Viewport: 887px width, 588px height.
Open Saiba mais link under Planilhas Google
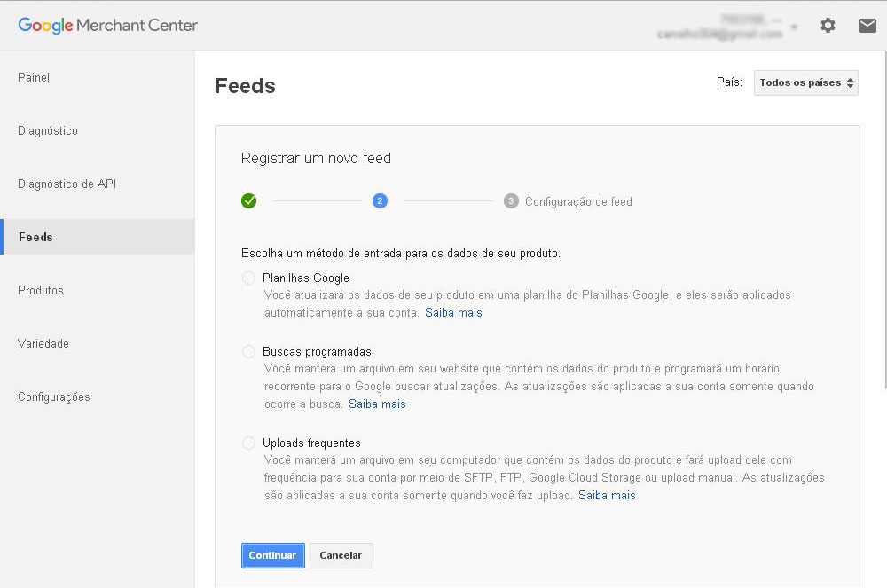453,313
